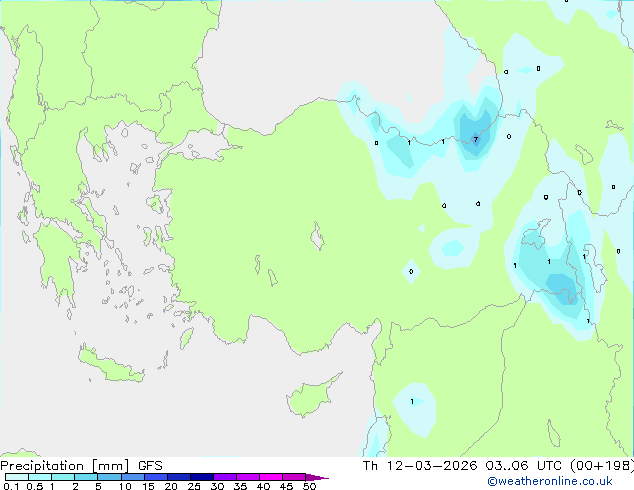The height and width of the screenshot is (490, 634).
Task: Select the 35–40 mm legend color swatch
Action: [248, 477]
